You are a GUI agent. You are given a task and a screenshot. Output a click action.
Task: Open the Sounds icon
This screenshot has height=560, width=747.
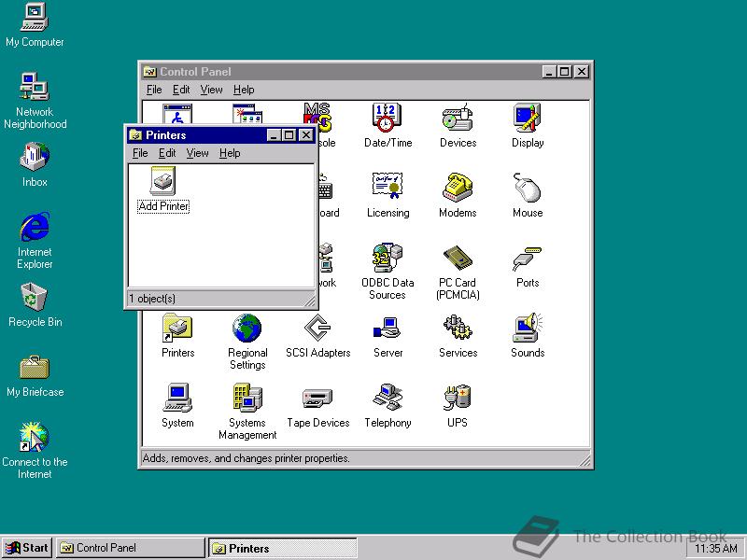point(527,335)
